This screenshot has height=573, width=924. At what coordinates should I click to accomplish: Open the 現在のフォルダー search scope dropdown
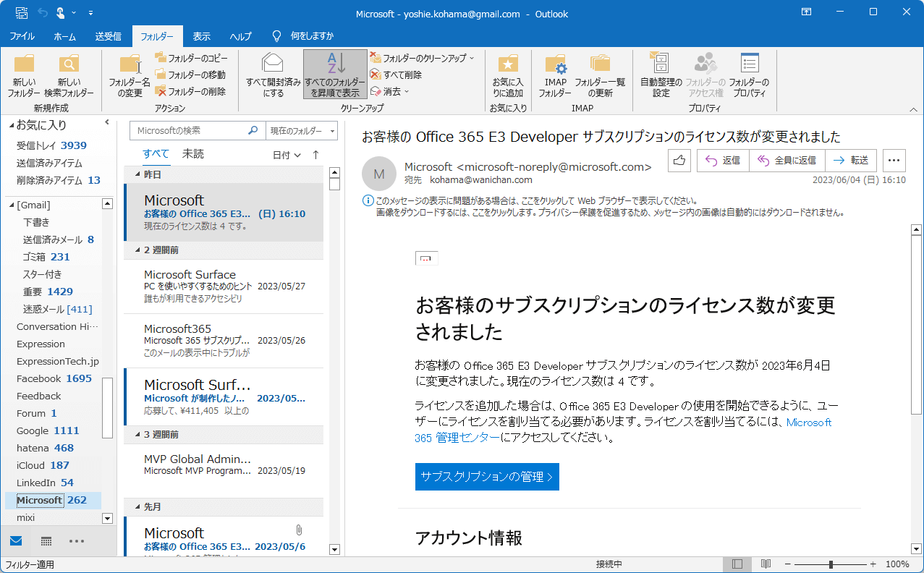[301, 131]
